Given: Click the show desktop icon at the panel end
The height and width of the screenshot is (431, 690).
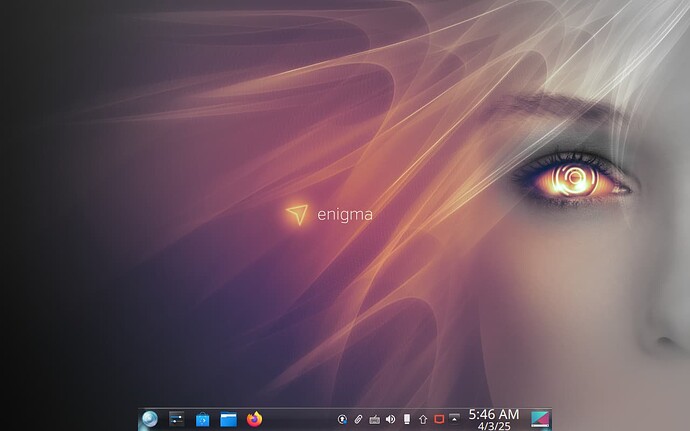Looking at the screenshot, I should point(540,420).
